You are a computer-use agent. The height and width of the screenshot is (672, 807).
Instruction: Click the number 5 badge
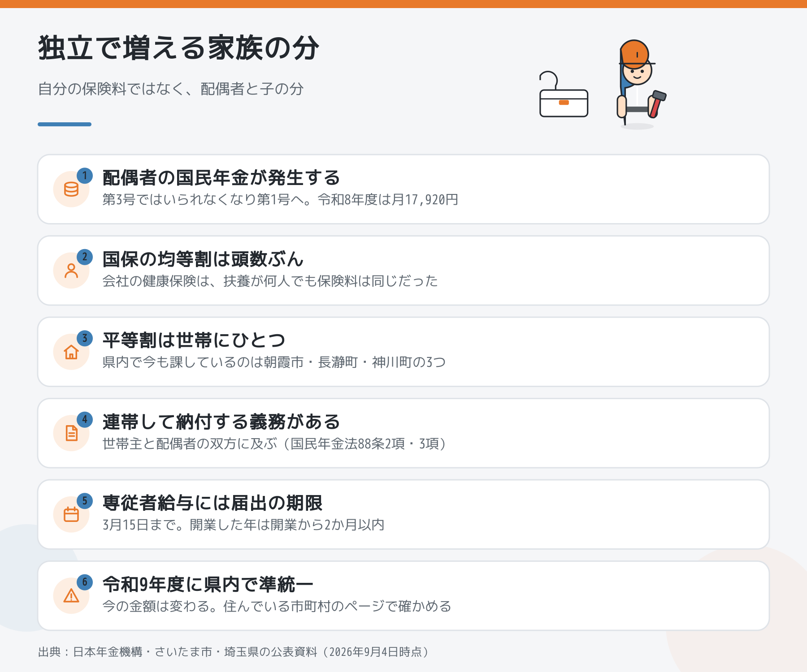pyautogui.click(x=85, y=501)
